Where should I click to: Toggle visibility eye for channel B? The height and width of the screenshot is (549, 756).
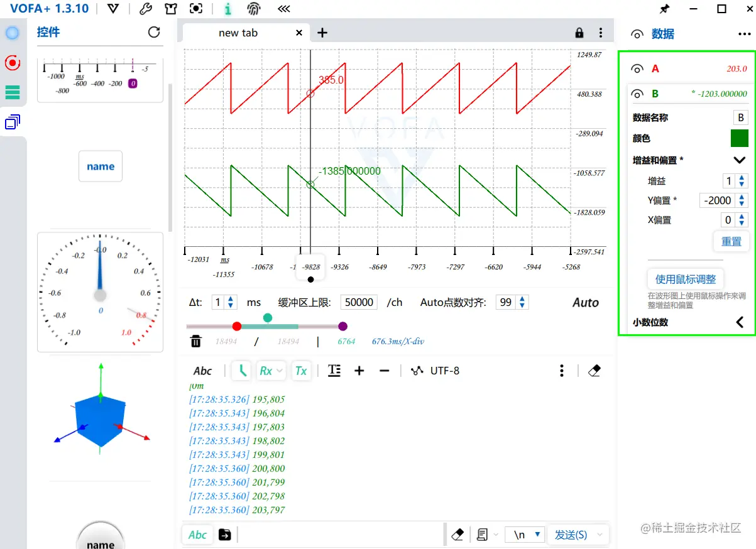coord(638,94)
